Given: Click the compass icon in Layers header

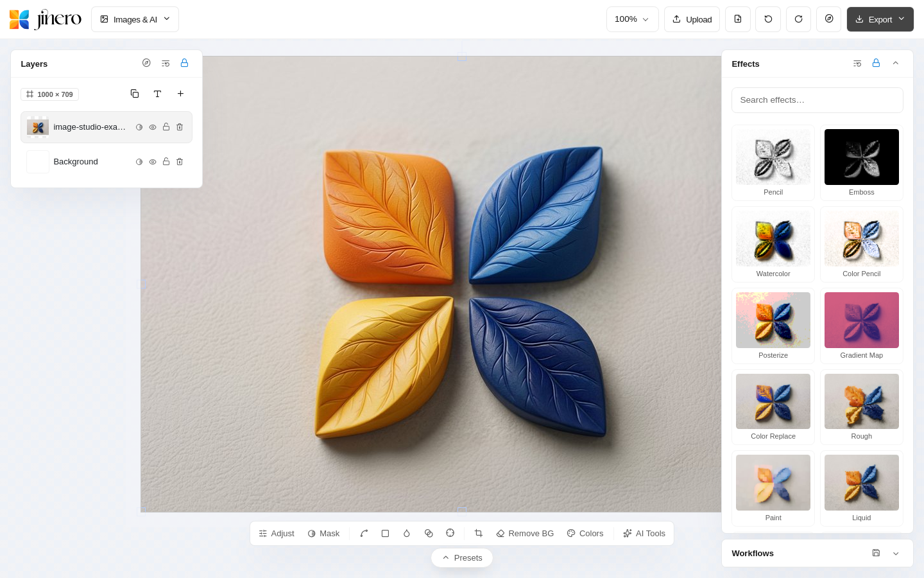Looking at the screenshot, I should pyautogui.click(x=146, y=63).
